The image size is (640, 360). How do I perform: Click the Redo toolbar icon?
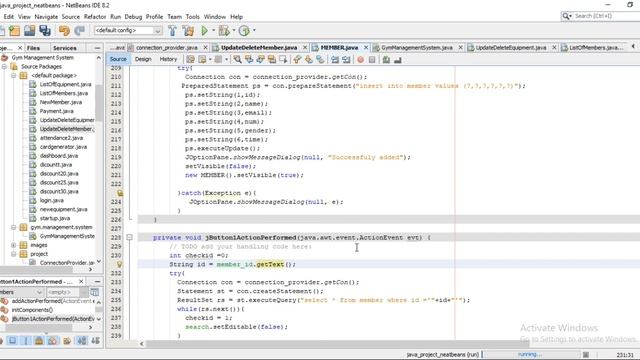79,31
